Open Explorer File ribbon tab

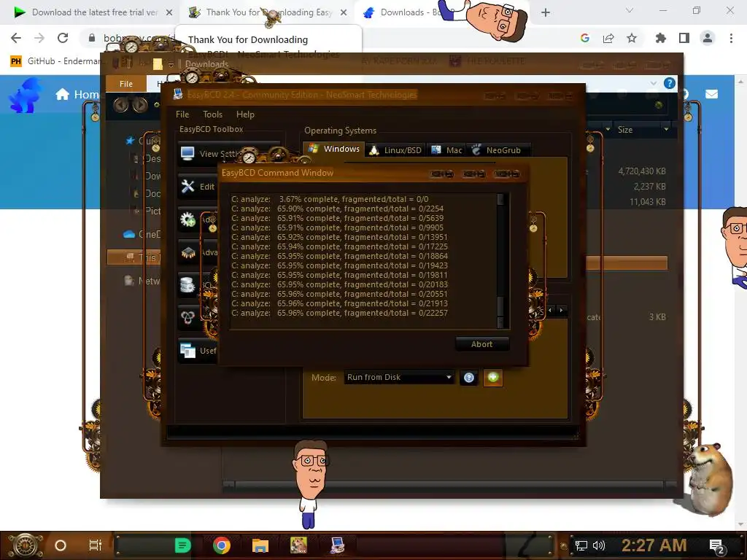click(x=126, y=84)
